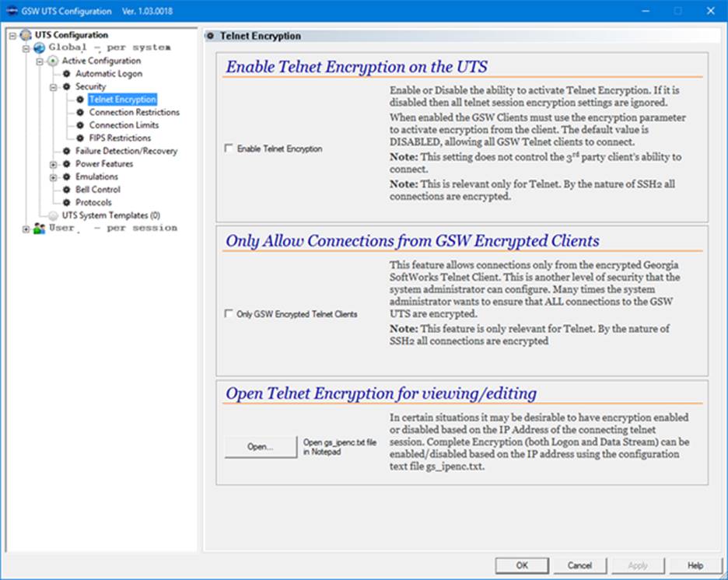Click the gear icon beside Bell Control
The height and width of the screenshot is (580, 728).
pyautogui.click(x=66, y=189)
